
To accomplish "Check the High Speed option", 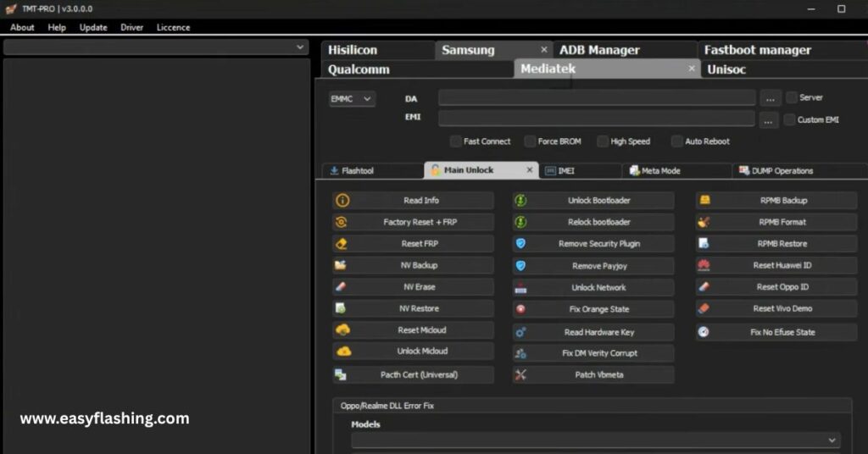I will tap(603, 141).
